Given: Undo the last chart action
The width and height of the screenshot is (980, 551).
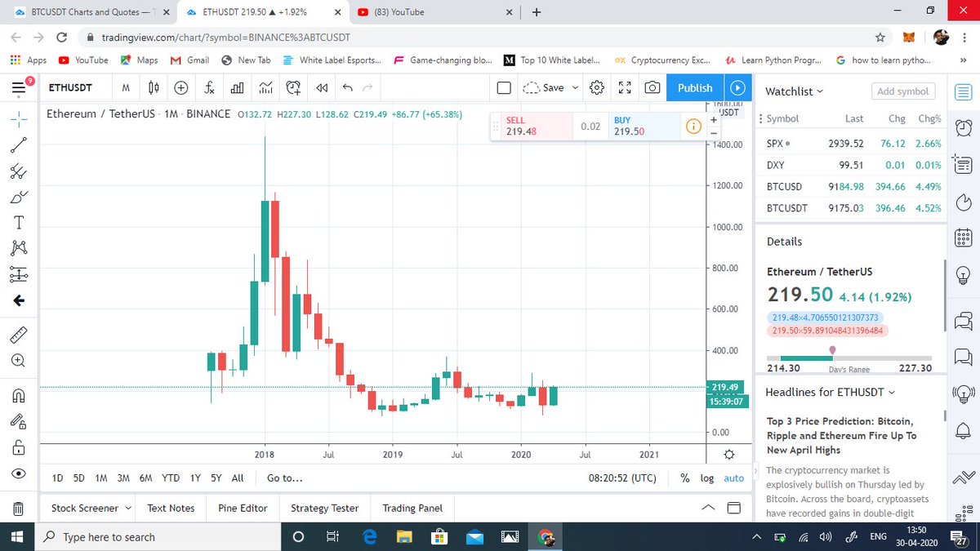Looking at the screenshot, I should 349,87.
